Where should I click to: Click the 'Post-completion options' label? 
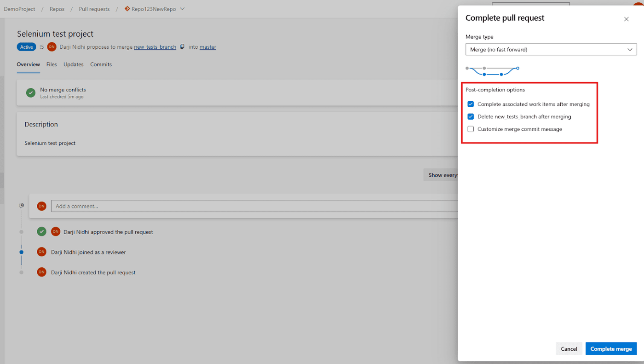(495, 90)
